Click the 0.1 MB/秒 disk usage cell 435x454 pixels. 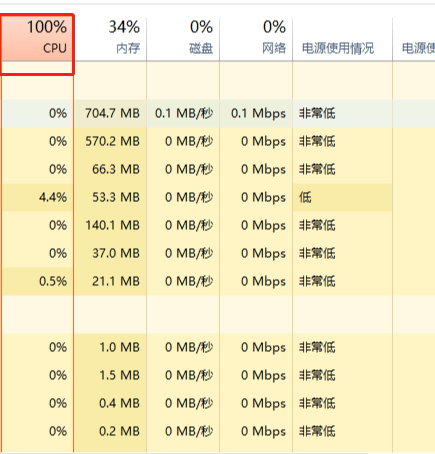pos(183,113)
